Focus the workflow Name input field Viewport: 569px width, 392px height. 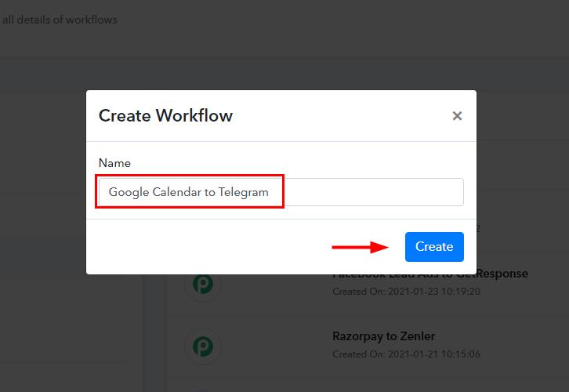[281, 192]
